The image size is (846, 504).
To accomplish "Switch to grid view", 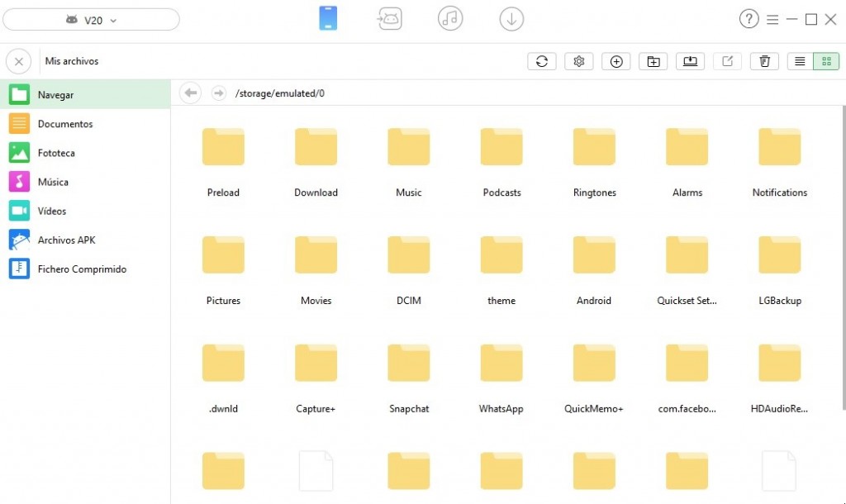I will click(x=826, y=61).
